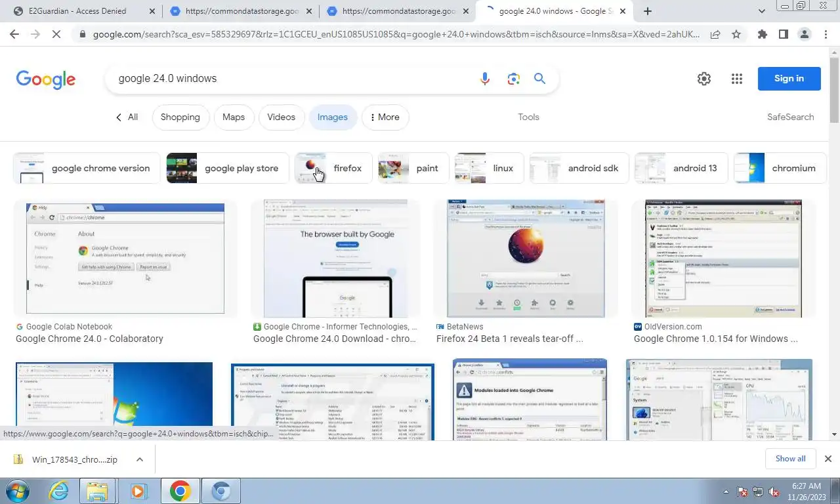Open the Chrome profile avatar icon
This screenshot has width=840, height=504.
click(805, 34)
